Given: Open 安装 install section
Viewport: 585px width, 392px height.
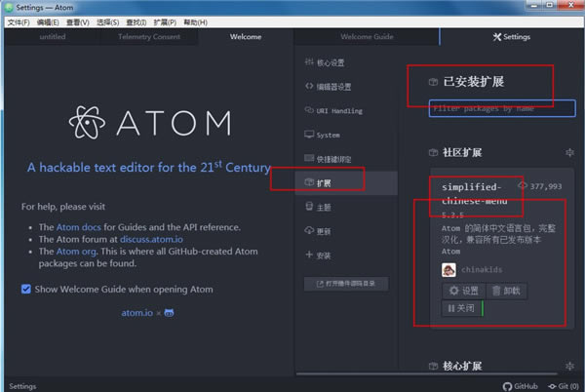Looking at the screenshot, I should [x=346, y=255].
